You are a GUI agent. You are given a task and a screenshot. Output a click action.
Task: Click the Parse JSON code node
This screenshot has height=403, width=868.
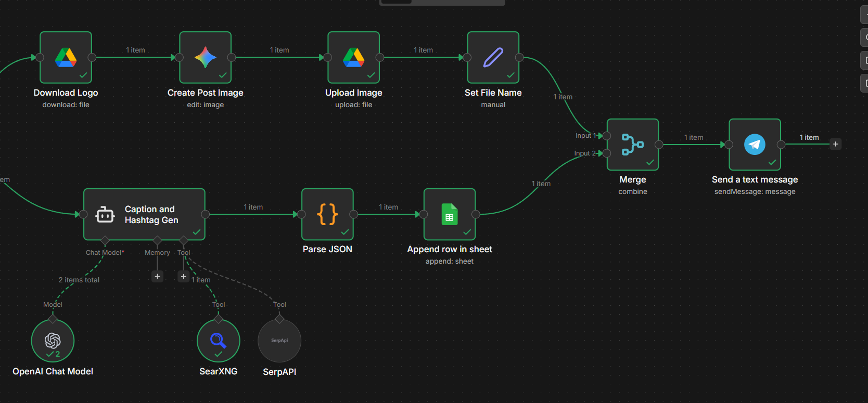click(327, 214)
